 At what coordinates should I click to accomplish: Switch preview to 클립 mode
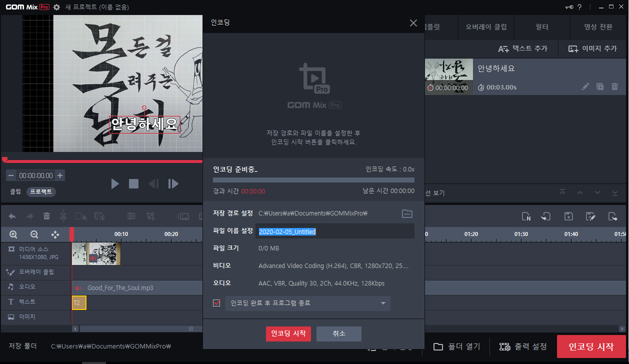[x=15, y=191]
